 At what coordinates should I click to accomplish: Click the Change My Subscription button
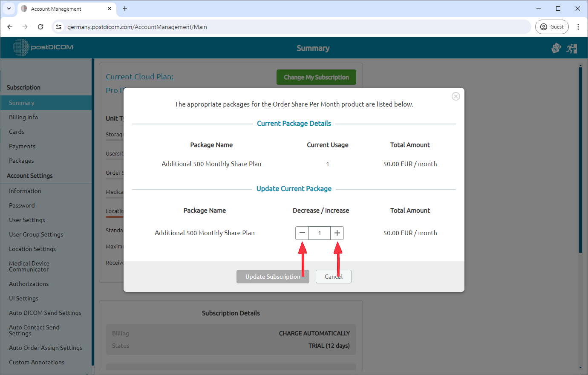click(316, 77)
